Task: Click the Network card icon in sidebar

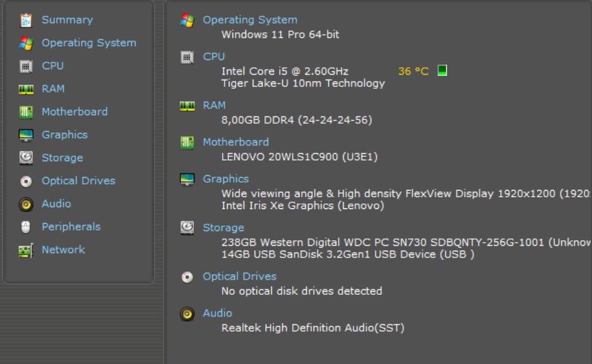Action: tap(25, 250)
